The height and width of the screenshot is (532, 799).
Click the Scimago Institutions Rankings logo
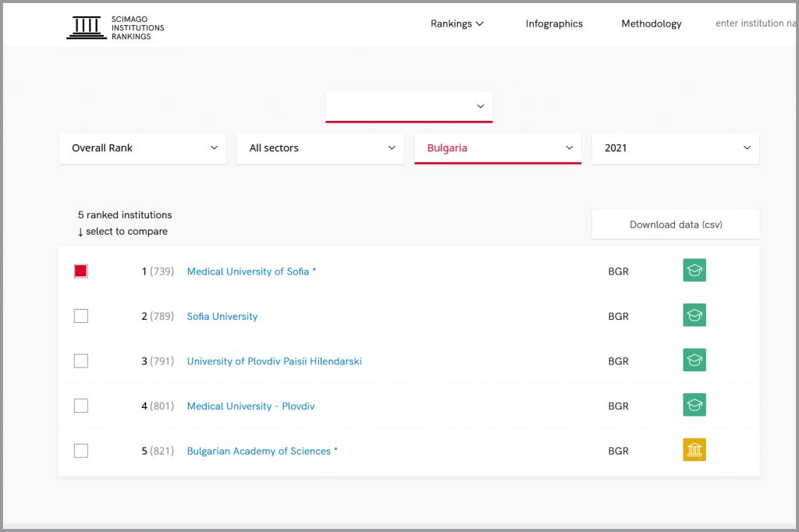[x=115, y=27]
